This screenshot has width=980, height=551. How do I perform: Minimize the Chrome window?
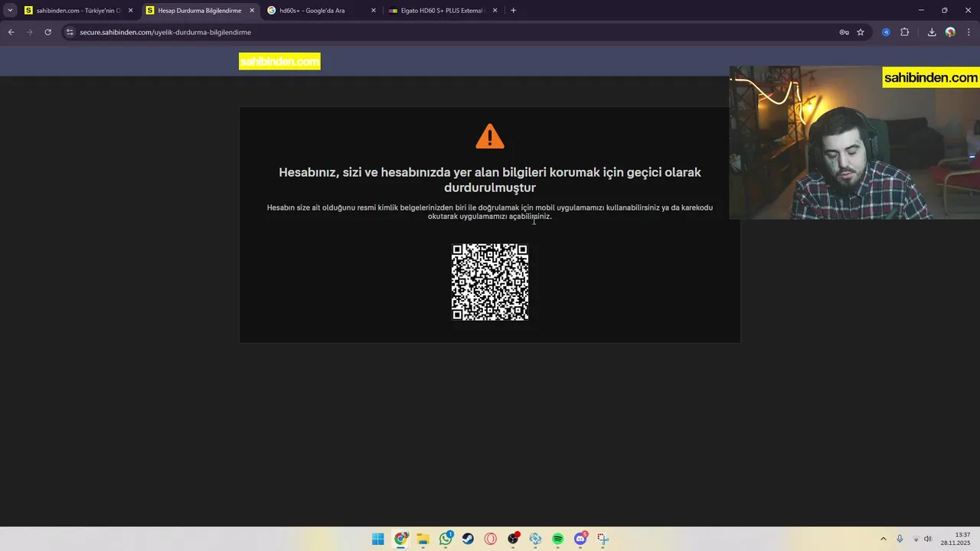click(x=921, y=10)
